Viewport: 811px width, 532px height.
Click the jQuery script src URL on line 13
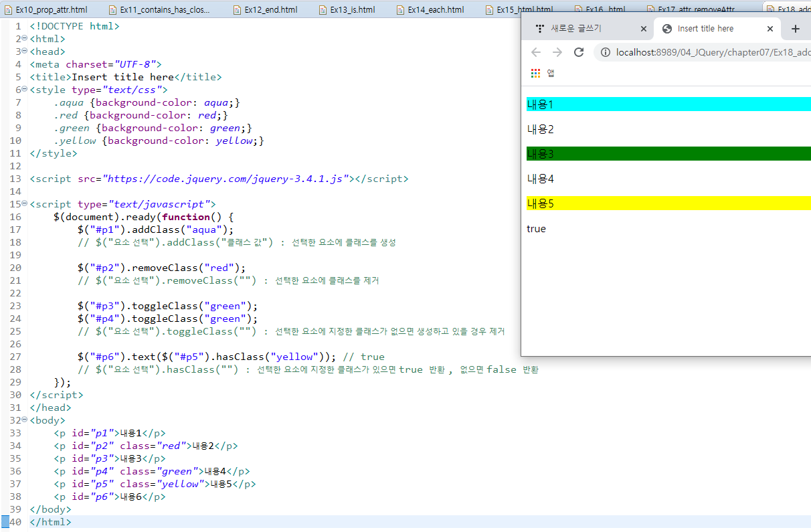click(x=227, y=179)
